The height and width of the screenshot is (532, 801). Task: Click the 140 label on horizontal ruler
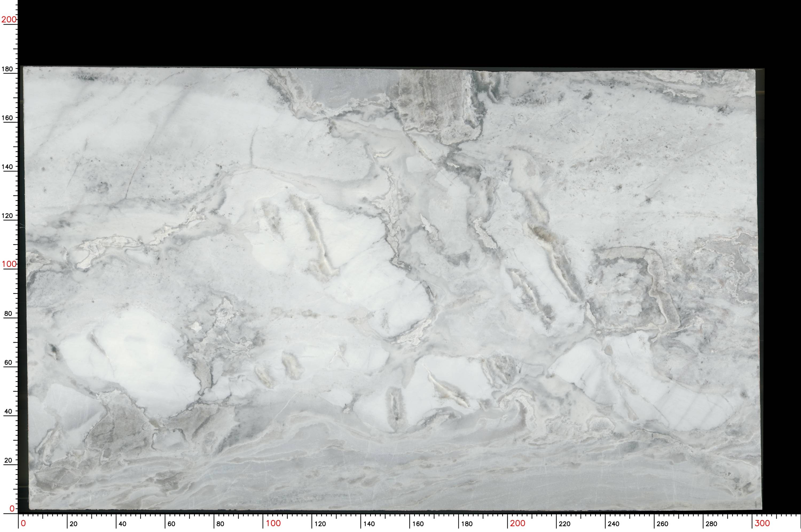[369, 524]
